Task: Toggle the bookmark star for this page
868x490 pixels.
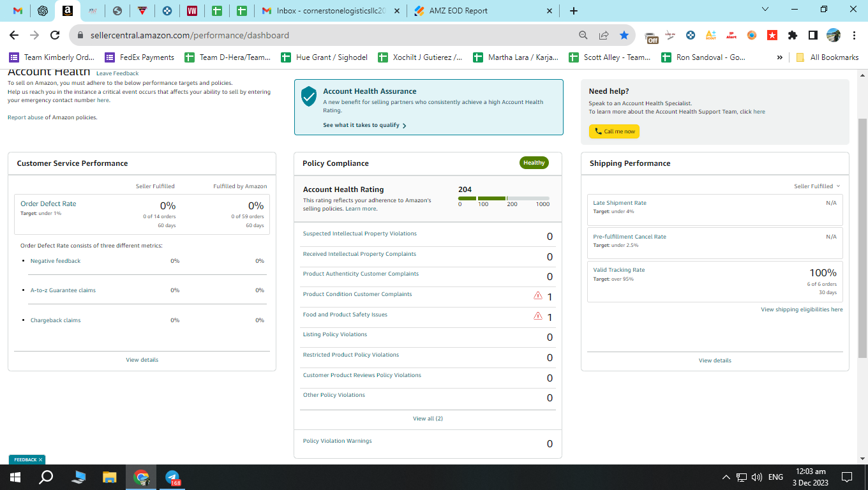Action: click(x=624, y=35)
